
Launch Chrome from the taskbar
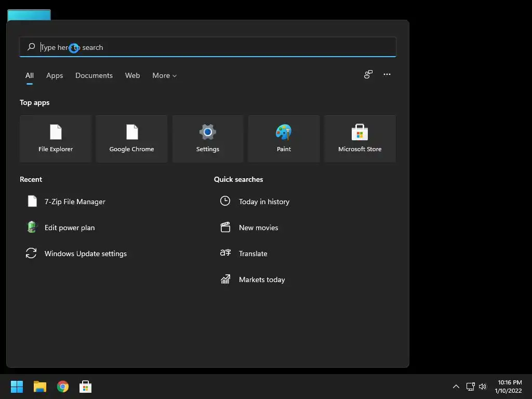tap(63, 387)
